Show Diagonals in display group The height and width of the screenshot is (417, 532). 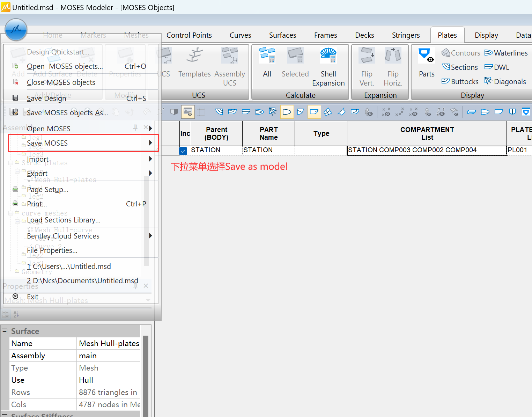[505, 82]
